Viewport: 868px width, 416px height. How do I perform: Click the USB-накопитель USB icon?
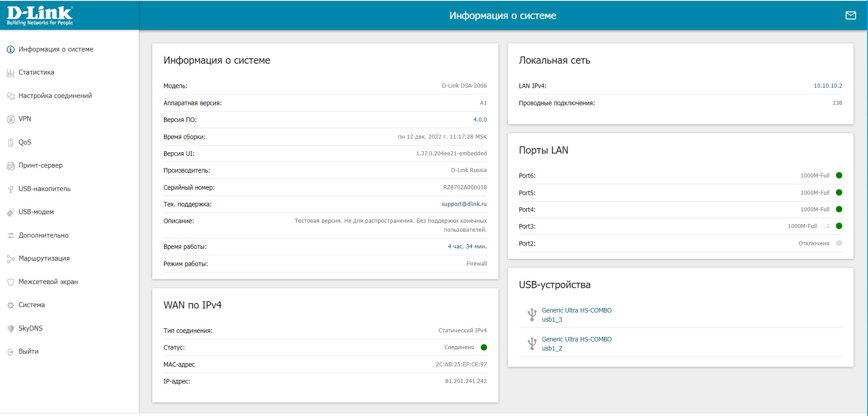coord(11,189)
